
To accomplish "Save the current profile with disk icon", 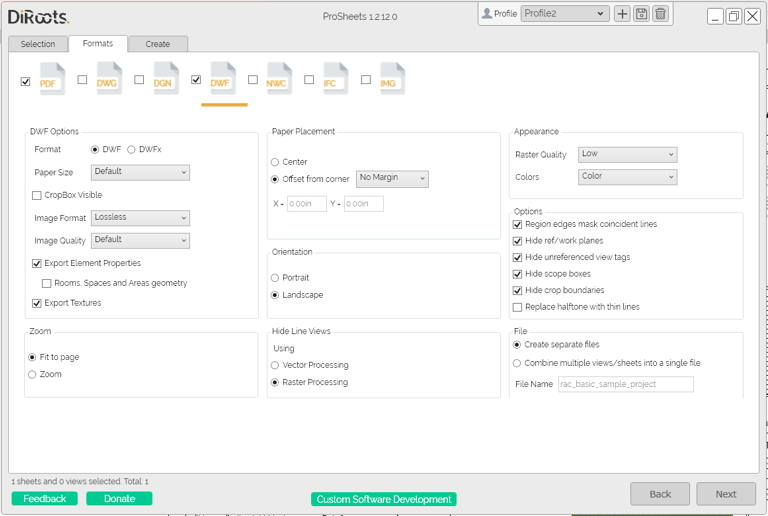I will pyautogui.click(x=641, y=14).
